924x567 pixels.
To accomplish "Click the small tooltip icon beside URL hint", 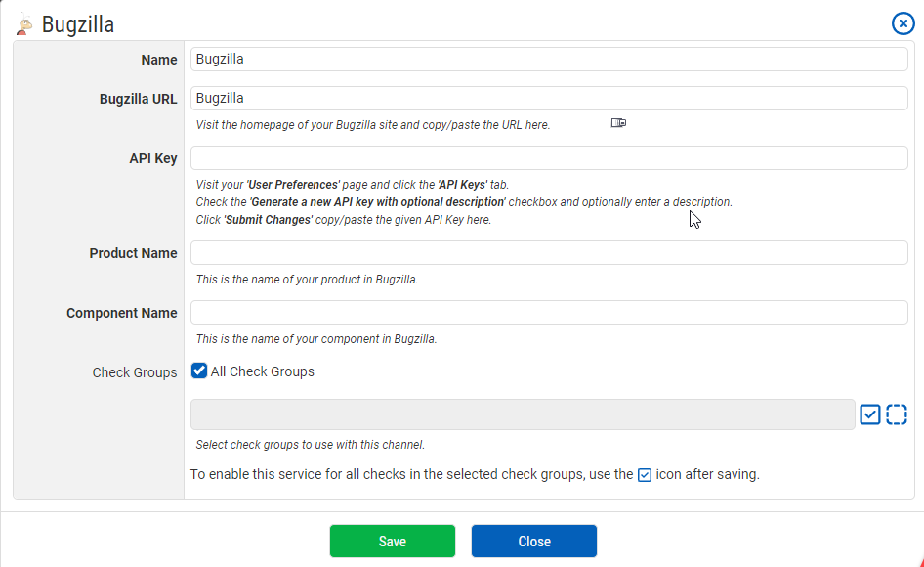I will 618,123.
